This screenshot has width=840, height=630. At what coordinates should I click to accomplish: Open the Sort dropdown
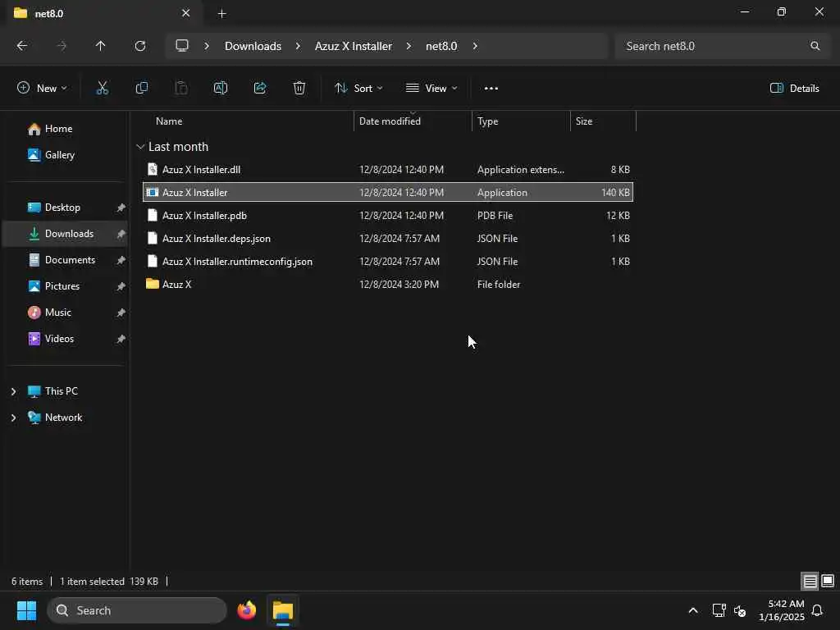coord(358,89)
